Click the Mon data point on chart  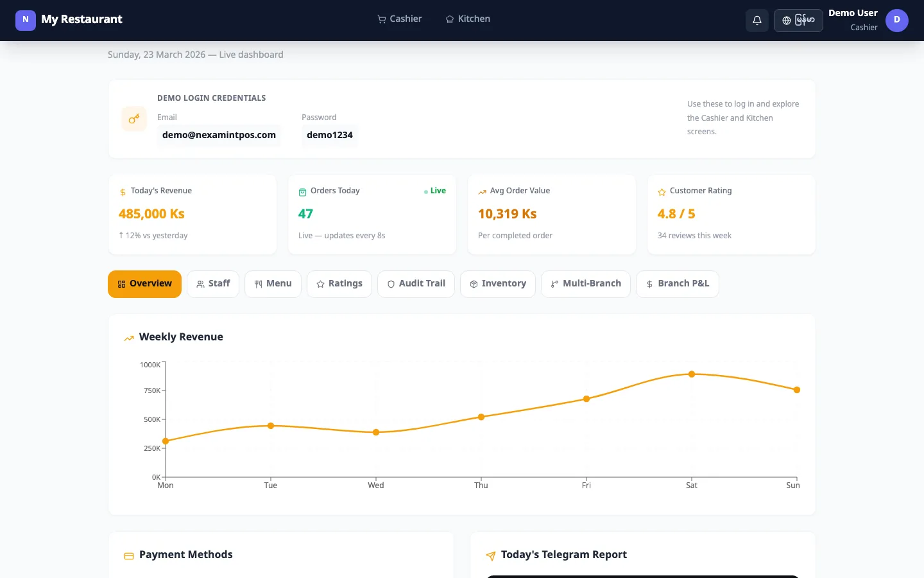pyautogui.click(x=166, y=441)
